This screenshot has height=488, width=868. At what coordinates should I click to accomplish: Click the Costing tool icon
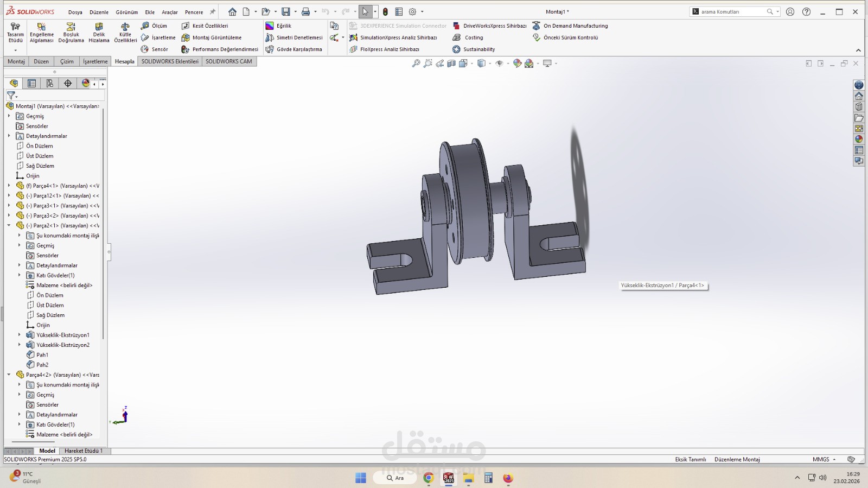[457, 37]
